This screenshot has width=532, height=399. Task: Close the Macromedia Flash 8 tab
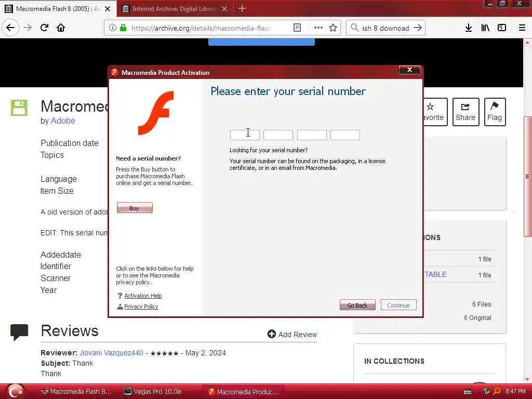108,9
